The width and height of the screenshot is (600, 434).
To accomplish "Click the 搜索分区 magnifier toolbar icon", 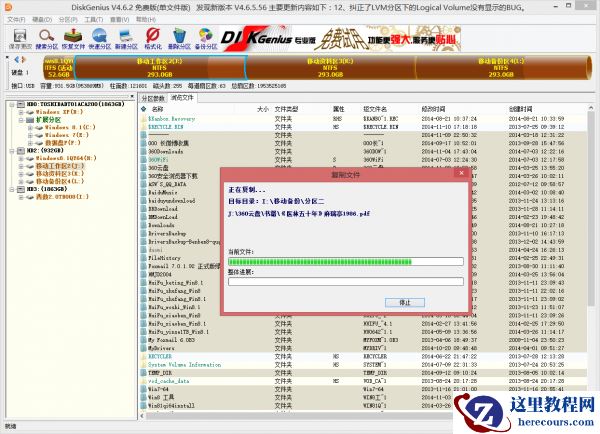I will pyautogui.click(x=46, y=36).
